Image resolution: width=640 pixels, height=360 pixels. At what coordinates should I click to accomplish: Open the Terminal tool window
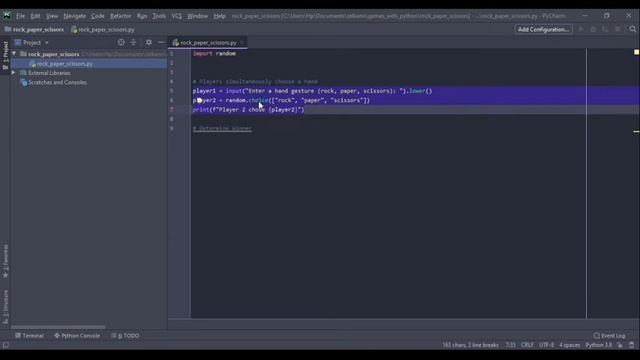[29, 336]
